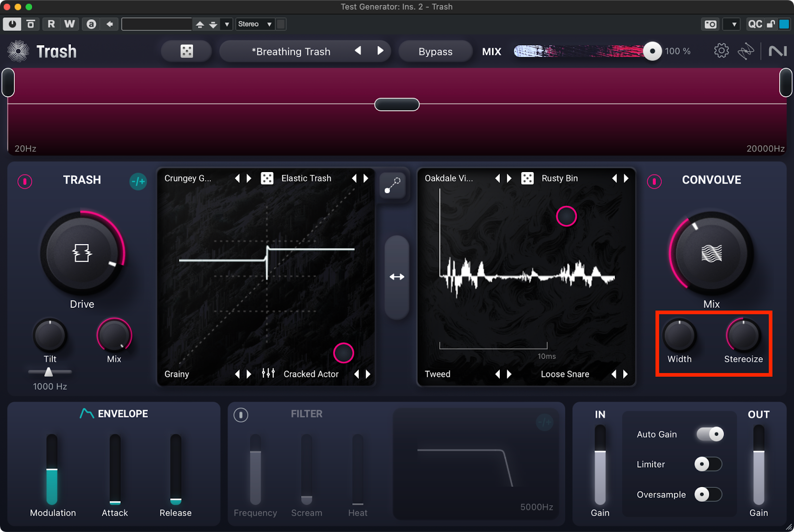Open the Stereo channel configuration dropdown

click(x=255, y=24)
